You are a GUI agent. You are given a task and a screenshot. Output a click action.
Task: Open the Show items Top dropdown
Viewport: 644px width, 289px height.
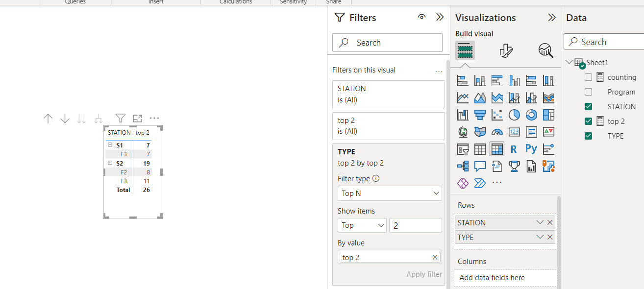pyautogui.click(x=362, y=225)
